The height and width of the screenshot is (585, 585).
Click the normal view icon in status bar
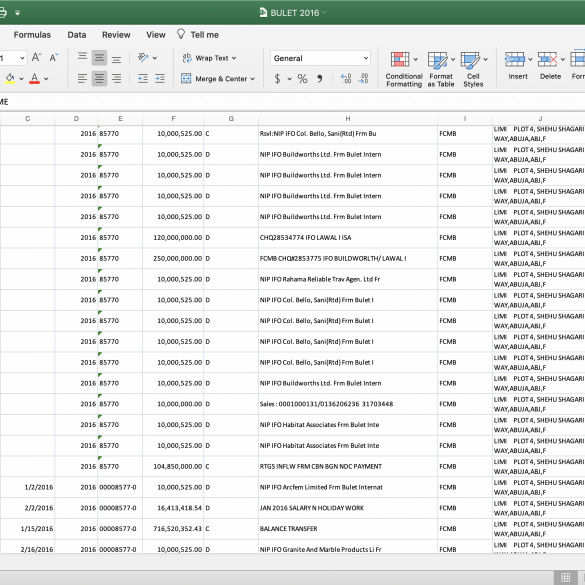[566, 577]
